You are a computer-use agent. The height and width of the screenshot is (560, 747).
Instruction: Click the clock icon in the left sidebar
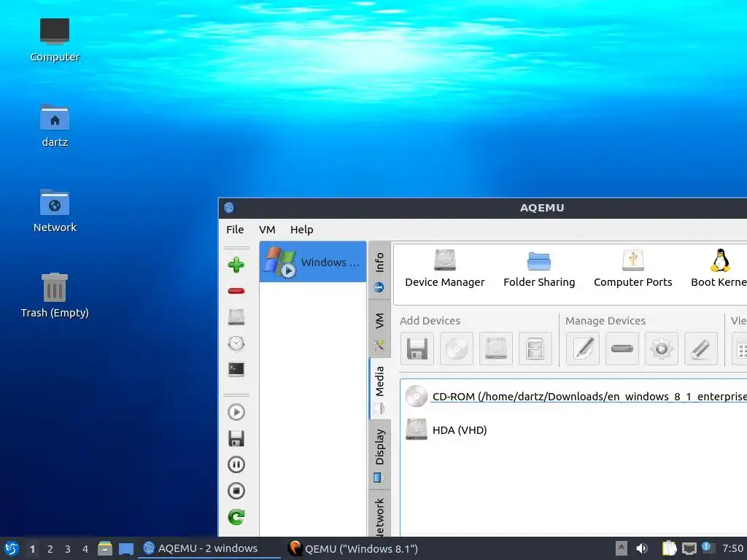236,343
